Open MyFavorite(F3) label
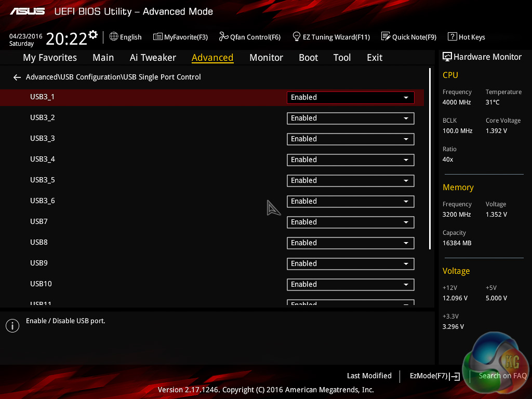Screen dimensions: 532x399 click(x=186, y=37)
